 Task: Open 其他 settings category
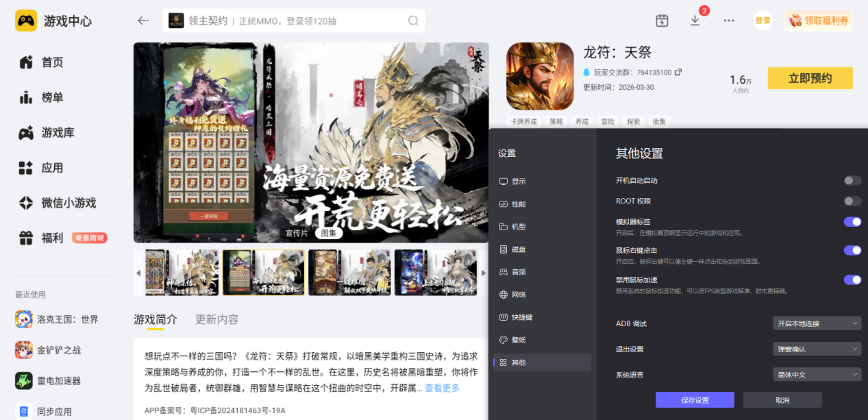[542, 362]
